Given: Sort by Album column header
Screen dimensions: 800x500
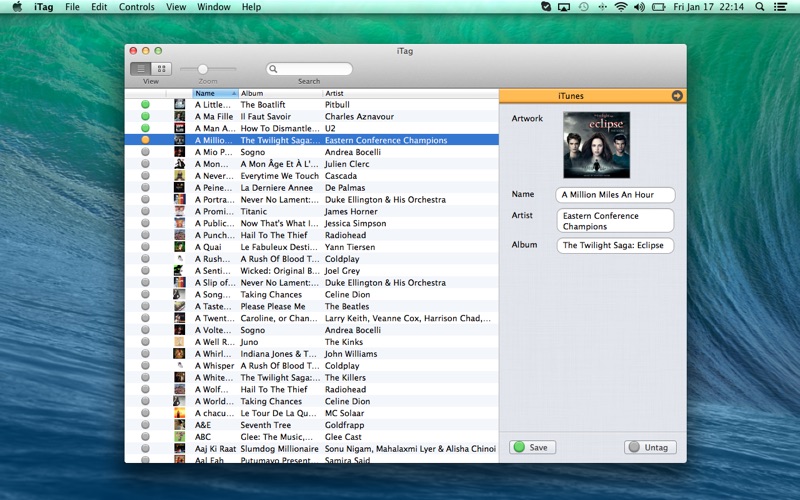Looking at the screenshot, I should point(280,93).
